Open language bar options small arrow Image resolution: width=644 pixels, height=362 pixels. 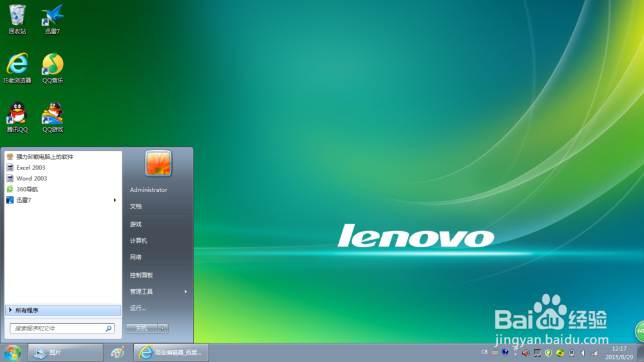pyautogui.click(x=515, y=354)
